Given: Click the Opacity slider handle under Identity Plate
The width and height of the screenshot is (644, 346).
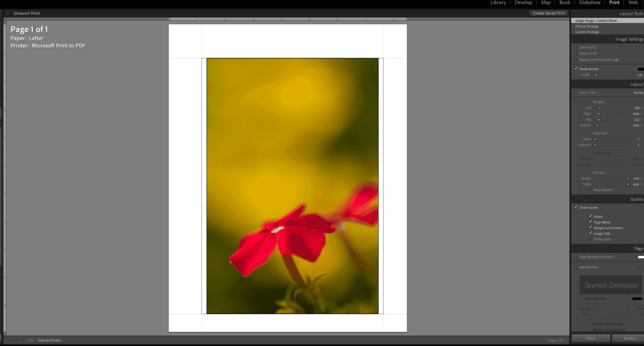Looking at the screenshot, I should pyautogui.click(x=632, y=309).
